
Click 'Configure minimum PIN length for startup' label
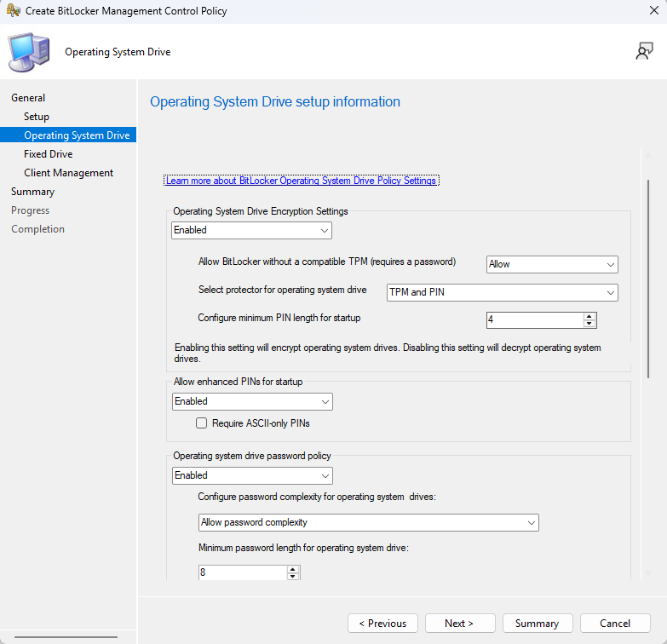click(x=279, y=318)
